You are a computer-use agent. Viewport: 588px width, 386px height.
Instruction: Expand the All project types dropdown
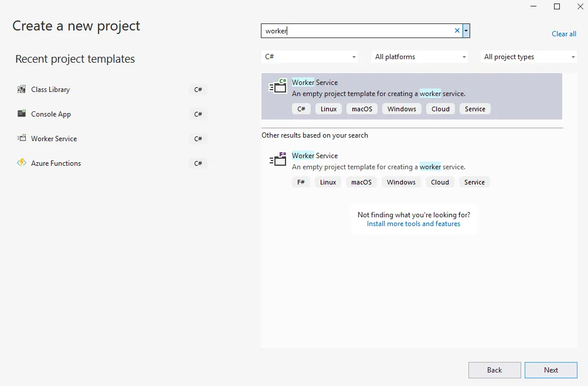point(529,57)
